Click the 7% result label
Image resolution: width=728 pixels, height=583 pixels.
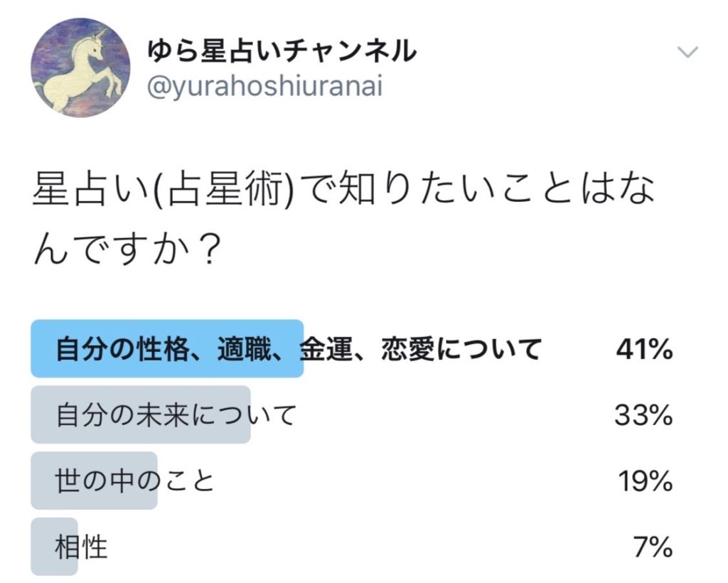[653, 547]
